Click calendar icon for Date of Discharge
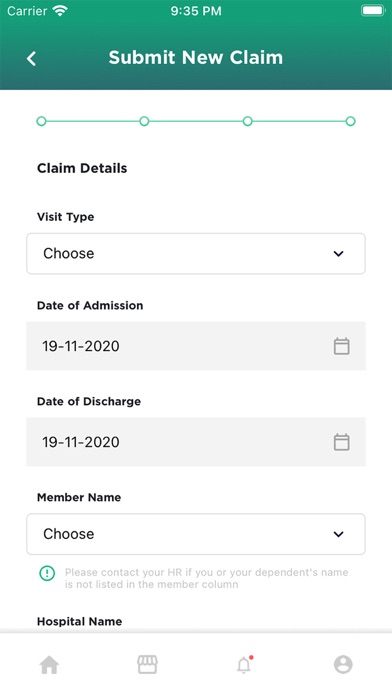 tap(341, 442)
